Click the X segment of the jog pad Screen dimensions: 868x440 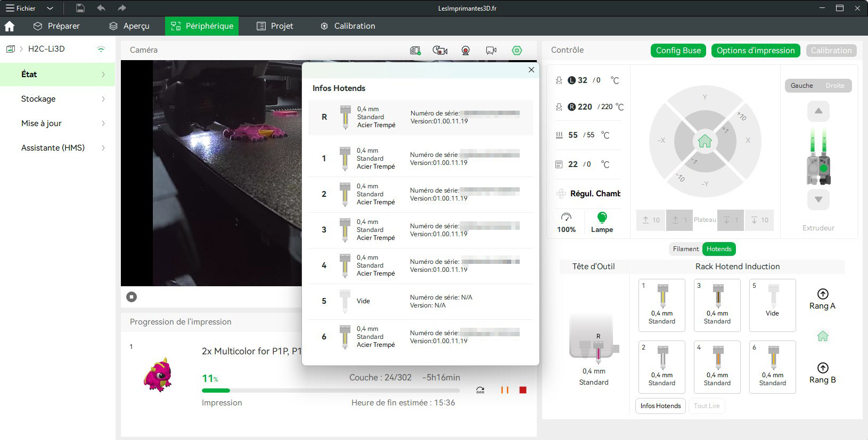(748, 140)
